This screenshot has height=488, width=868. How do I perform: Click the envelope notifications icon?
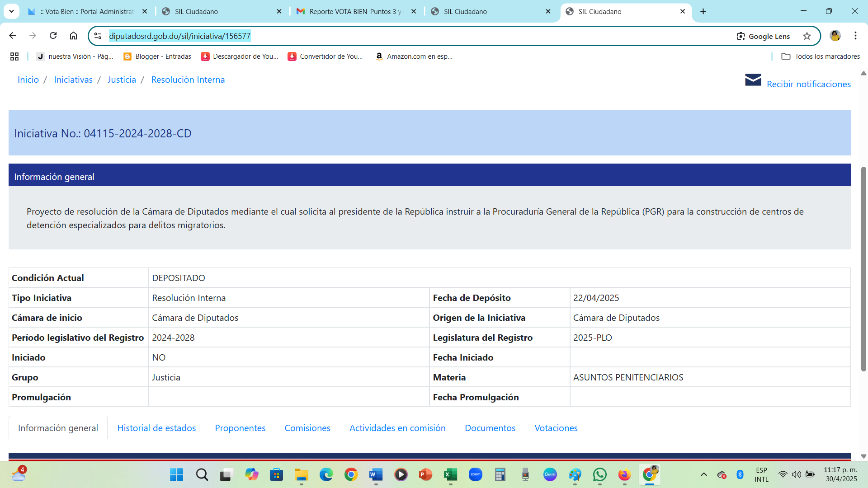click(753, 80)
